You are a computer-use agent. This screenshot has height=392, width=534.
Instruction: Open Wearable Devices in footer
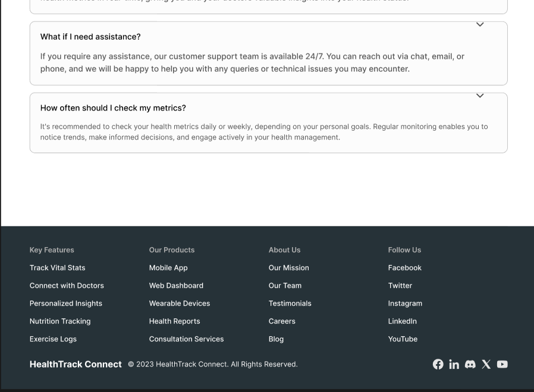click(x=180, y=304)
